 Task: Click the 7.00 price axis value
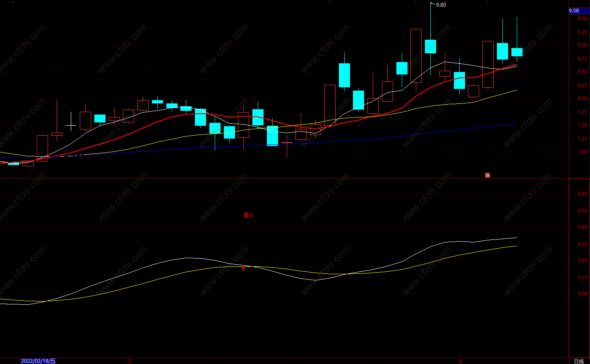click(x=583, y=152)
